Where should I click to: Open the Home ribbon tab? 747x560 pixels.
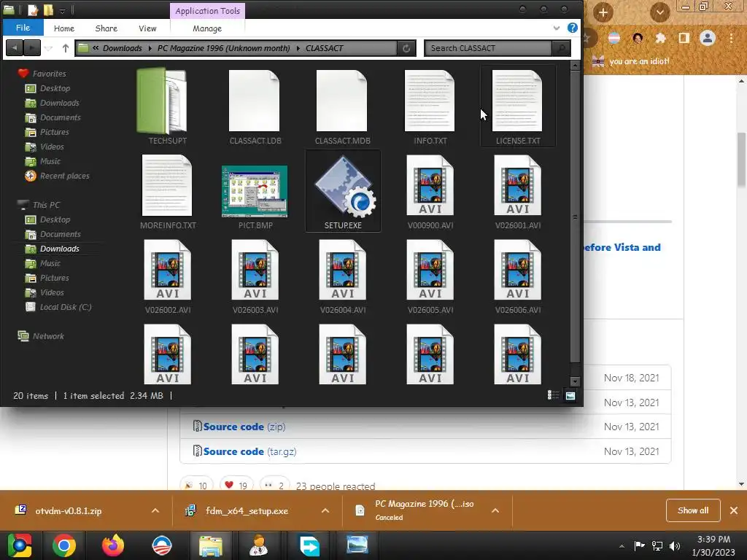pyautogui.click(x=64, y=28)
